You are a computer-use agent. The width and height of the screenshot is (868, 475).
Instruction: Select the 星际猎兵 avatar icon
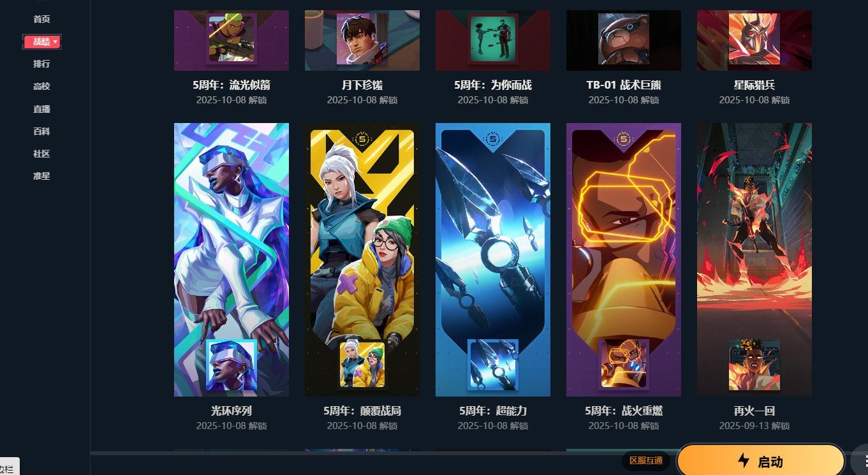click(x=754, y=39)
